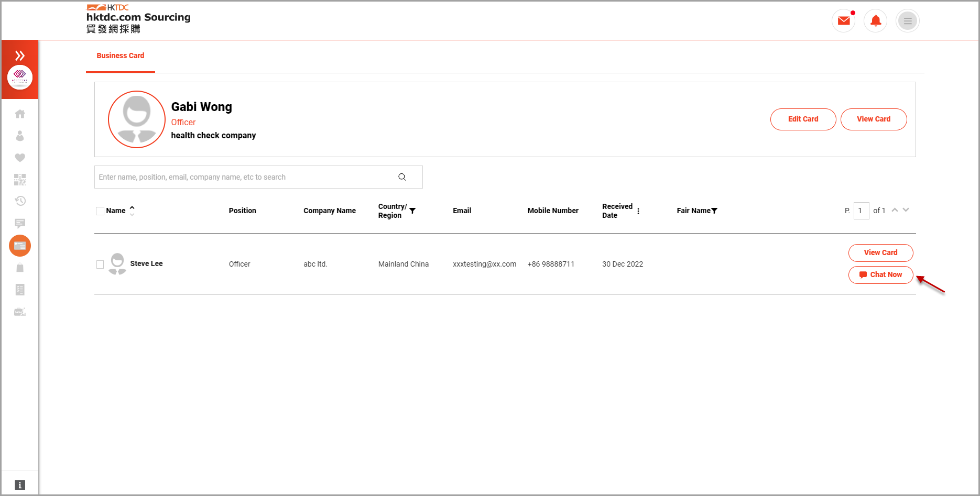Go to previous page with up chevron
Screen dimensions: 980x496
[x=895, y=210]
